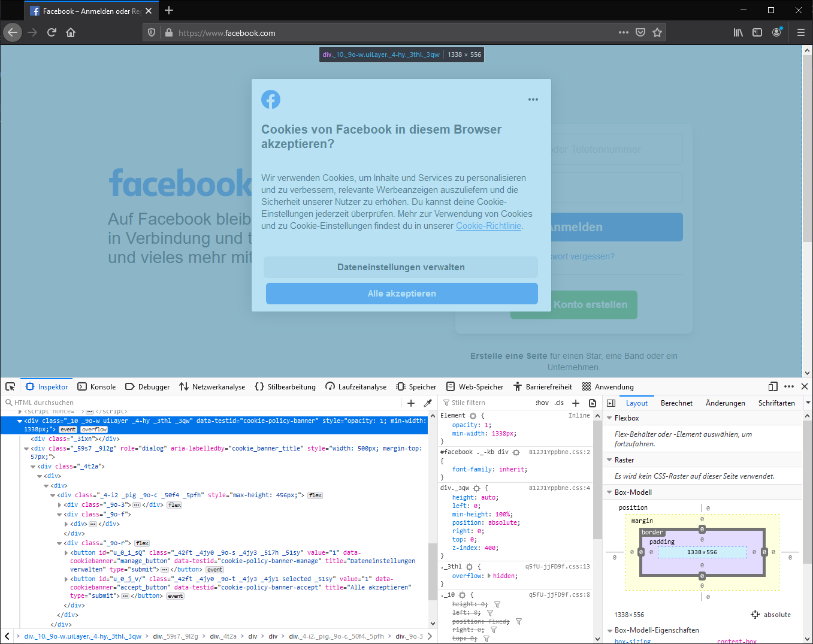Image resolution: width=813 pixels, height=644 pixels.
Task: Click the back navigation arrow
Action: [x=13, y=32]
